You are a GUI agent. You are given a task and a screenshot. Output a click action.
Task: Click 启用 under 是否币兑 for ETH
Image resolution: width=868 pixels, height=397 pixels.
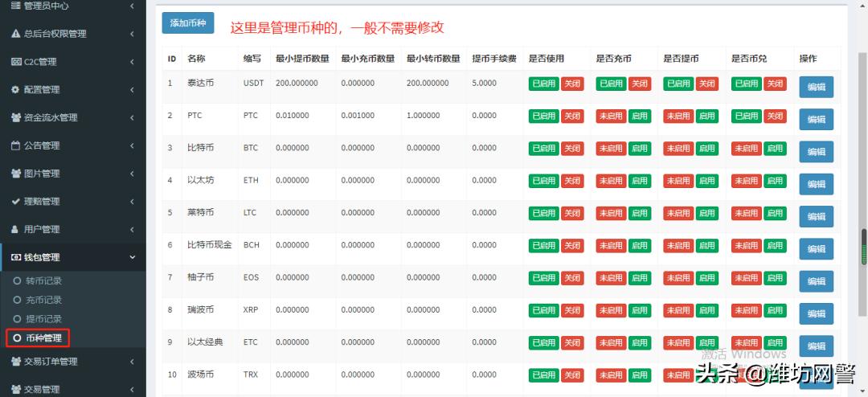tap(775, 181)
